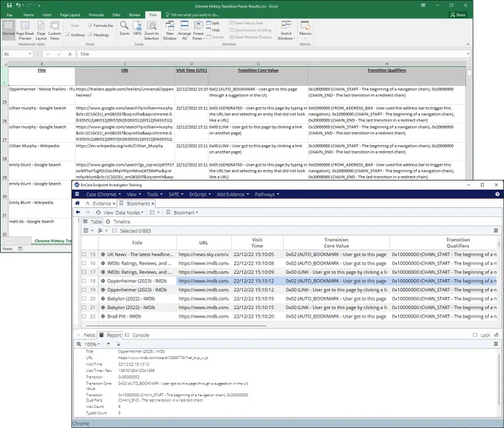Open the Zoom magnifier dialog in Excel
Screen dimensions: 504x428
pos(124,28)
